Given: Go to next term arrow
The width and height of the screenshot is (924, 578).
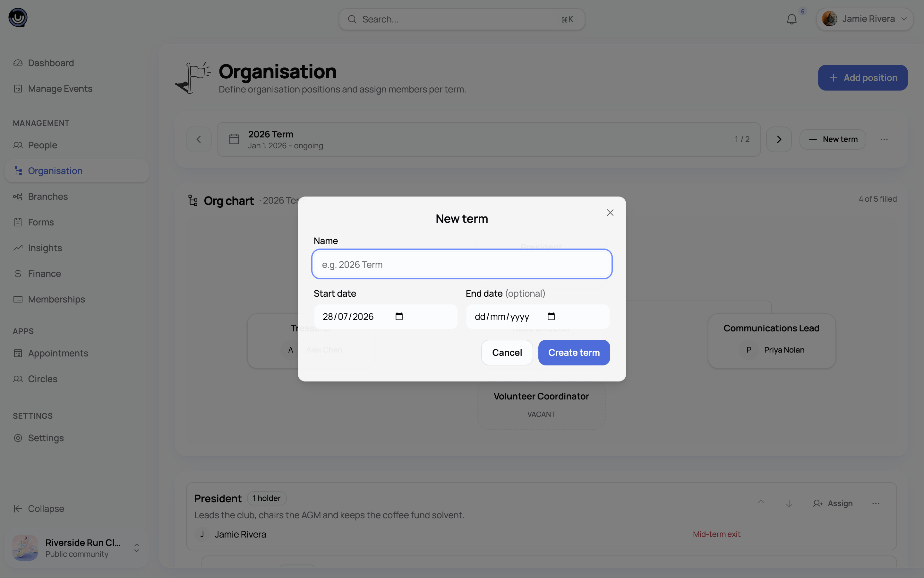Looking at the screenshot, I should (x=779, y=139).
